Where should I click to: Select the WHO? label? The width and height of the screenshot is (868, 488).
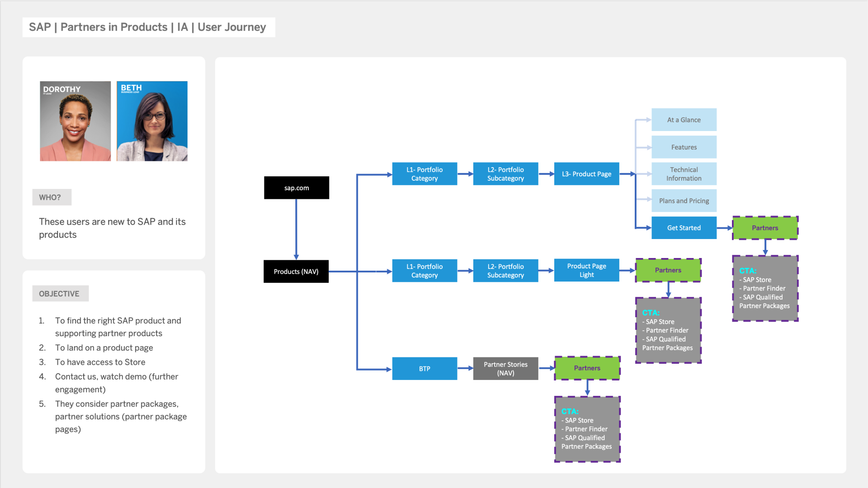[52, 197]
